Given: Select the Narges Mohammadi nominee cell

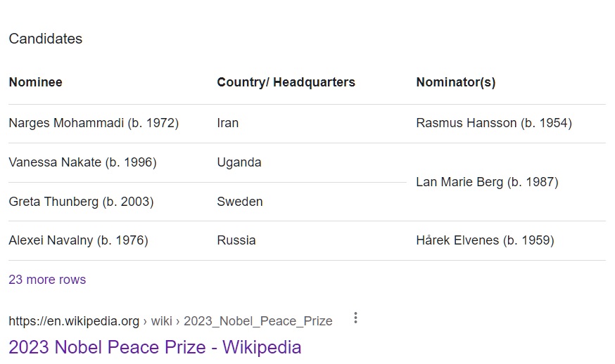Looking at the screenshot, I should (x=94, y=124).
